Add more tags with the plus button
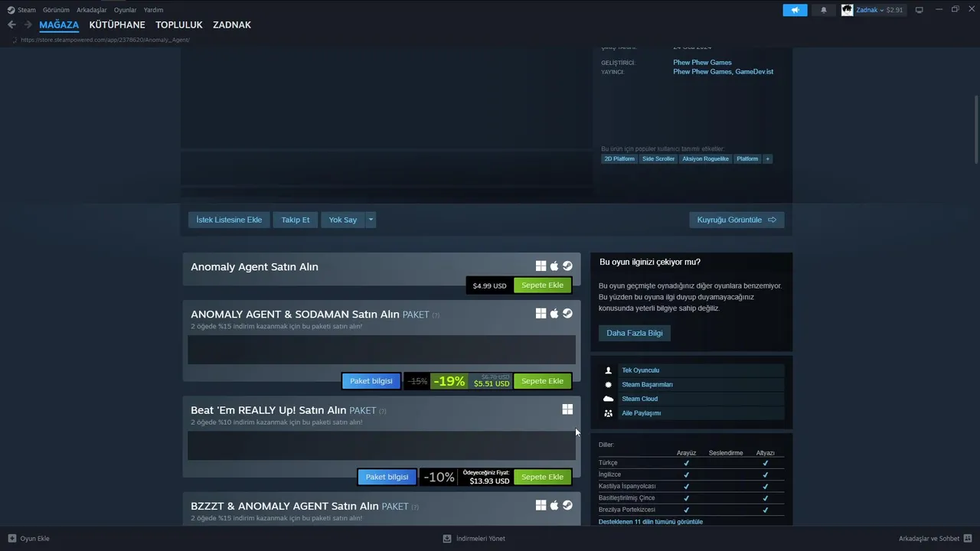 (x=768, y=159)
